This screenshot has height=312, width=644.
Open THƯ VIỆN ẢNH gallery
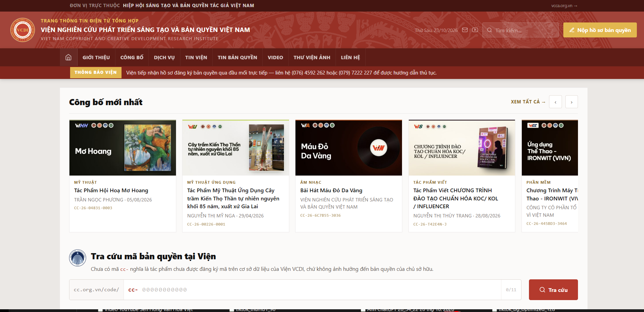point(312,57)
